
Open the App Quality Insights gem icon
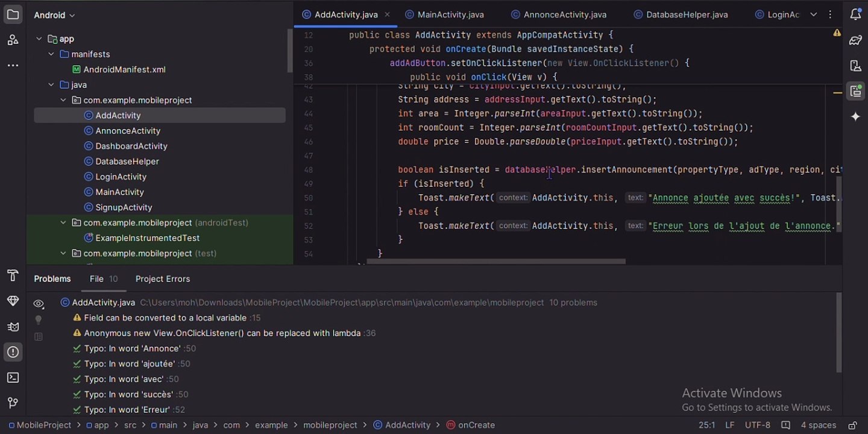(13, 301)
